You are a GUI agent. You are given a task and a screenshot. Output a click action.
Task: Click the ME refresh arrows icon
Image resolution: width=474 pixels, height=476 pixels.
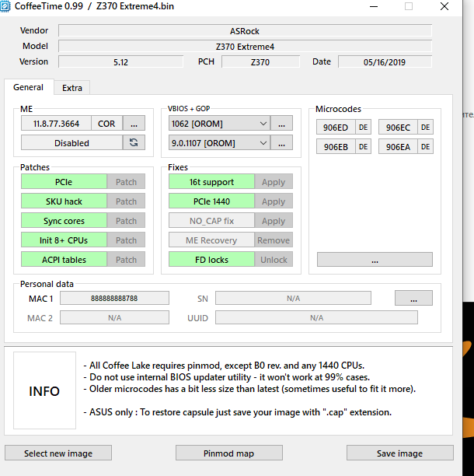pyautogui.click(x=134, y=142)
